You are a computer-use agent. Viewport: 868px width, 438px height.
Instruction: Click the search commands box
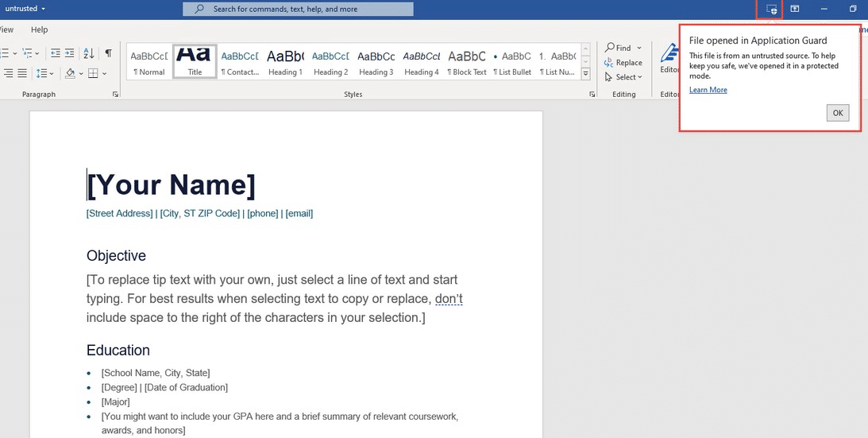(298, 9)
